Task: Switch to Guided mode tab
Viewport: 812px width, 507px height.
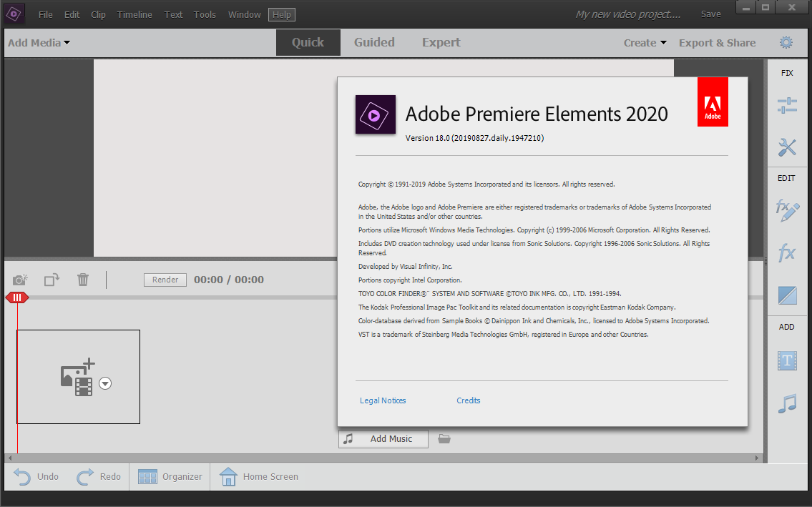Action: point(374,42)
